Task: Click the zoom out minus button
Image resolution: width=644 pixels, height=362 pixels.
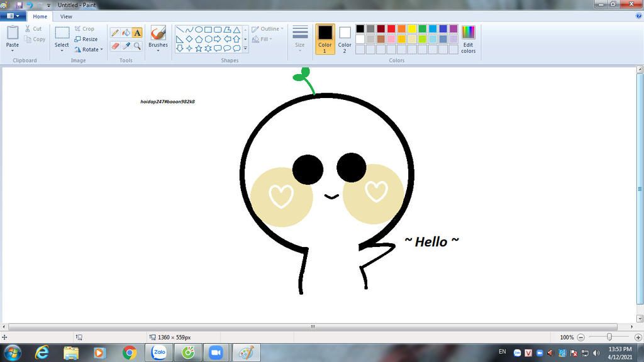Action: 580,337
